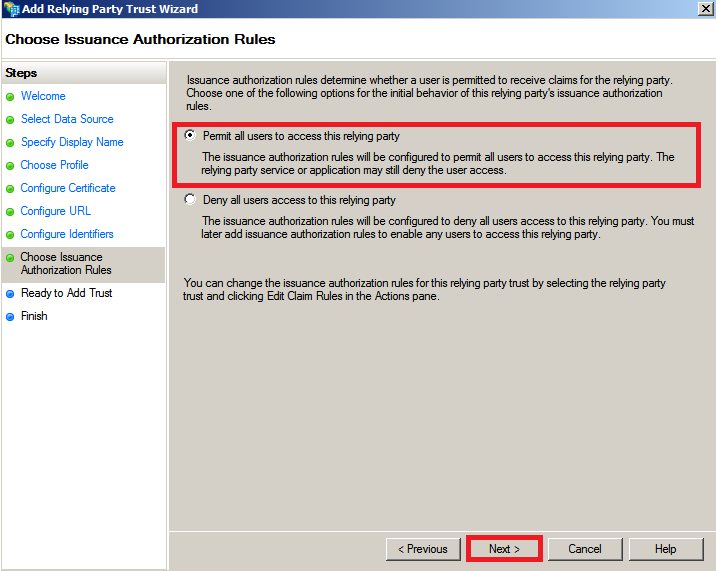The width and height of the screenshot is (716, 571).
Task: Click text mentioning Edit Claim Rules
Action: [x=425, y=290]
